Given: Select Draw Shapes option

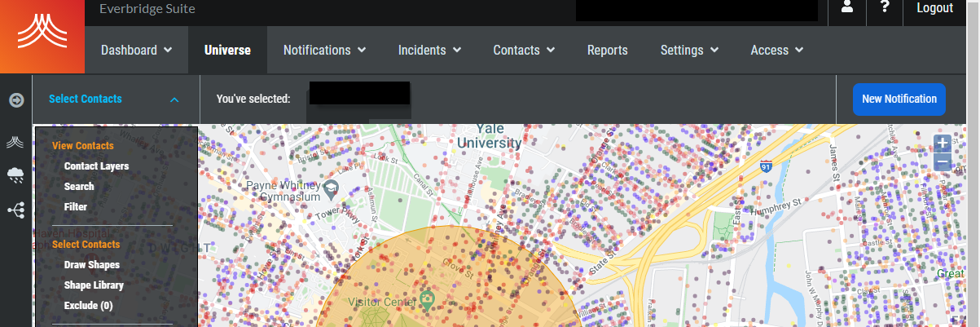Looking at the screenshot, I should tap(92, 265).
